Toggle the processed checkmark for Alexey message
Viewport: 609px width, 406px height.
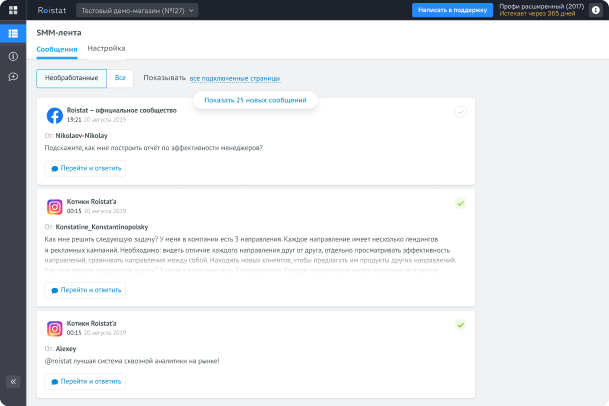[x=461, y=325]
